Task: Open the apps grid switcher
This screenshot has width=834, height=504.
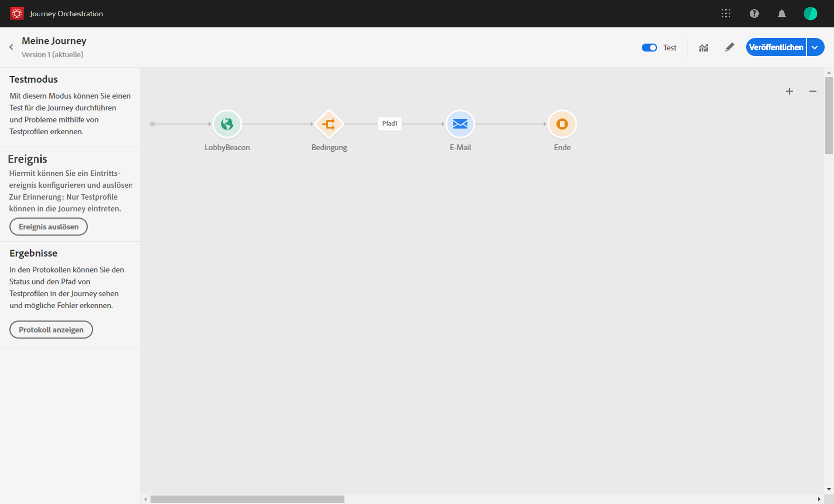Action: 726,14
